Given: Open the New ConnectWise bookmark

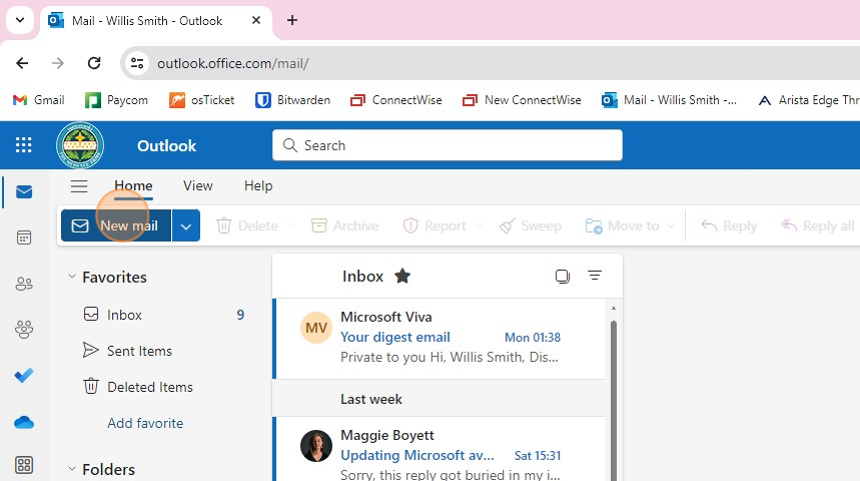Looking at the screenshot, I should [522, 100].
